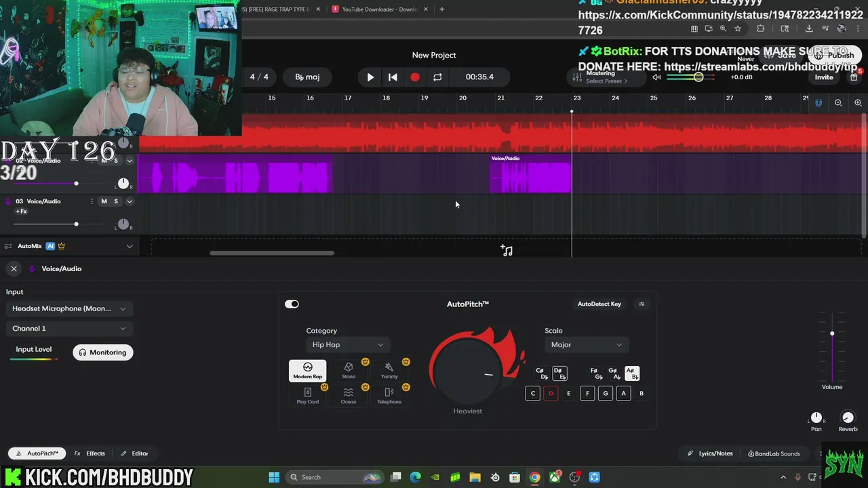Open the BandLab Sounds panel

tap(774, 454)
